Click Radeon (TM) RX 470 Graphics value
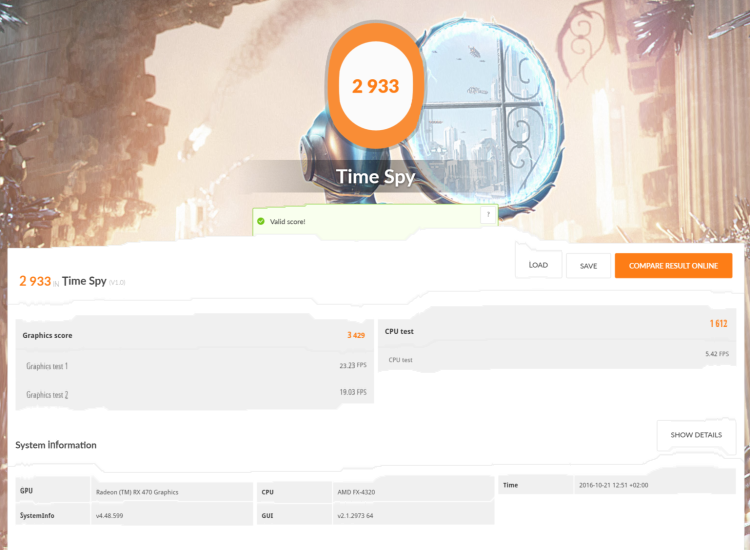The image size is (750, 550). click(137, 492)
